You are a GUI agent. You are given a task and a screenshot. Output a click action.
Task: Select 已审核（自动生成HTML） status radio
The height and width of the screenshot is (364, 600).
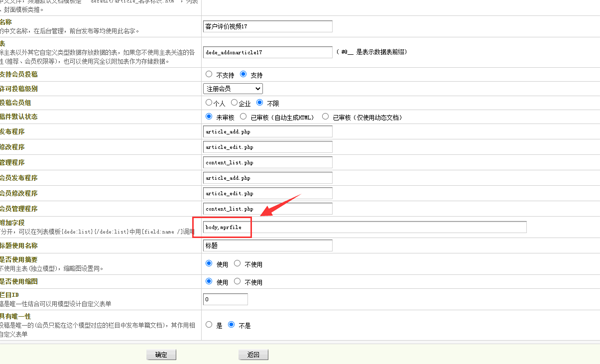pos(243,116)
